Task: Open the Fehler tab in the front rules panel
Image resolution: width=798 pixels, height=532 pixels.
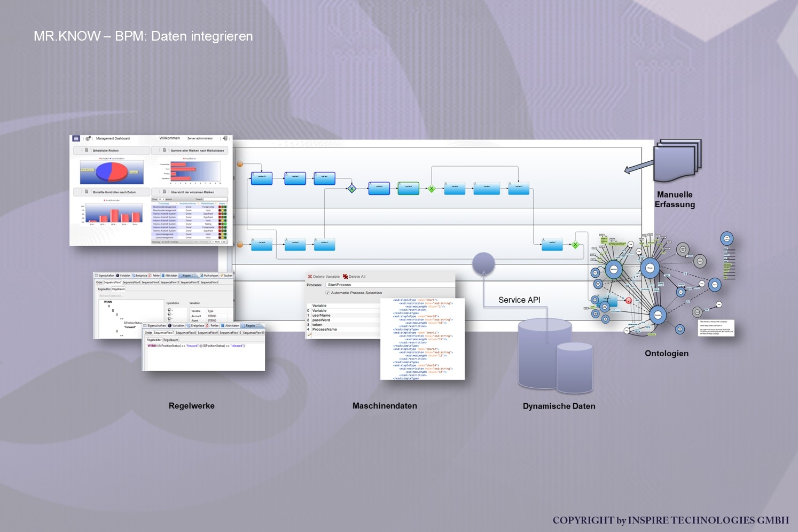Action: point(213,325)
